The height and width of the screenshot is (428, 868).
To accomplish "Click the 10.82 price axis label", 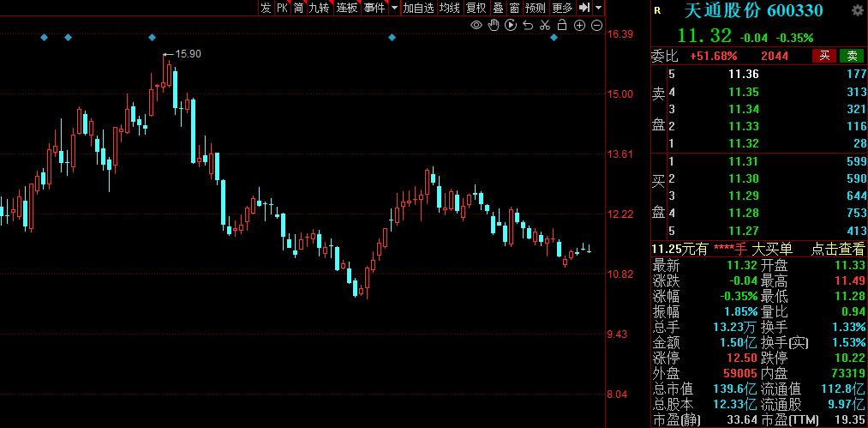I will (620, 274).
